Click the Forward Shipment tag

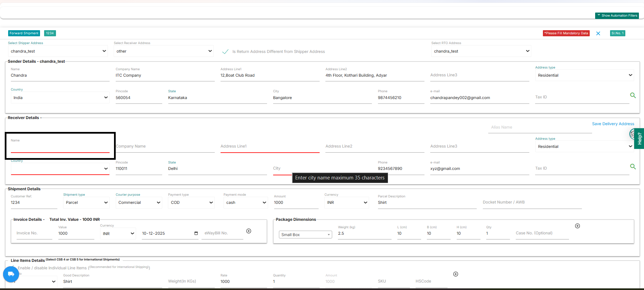[x=24, y=33]
